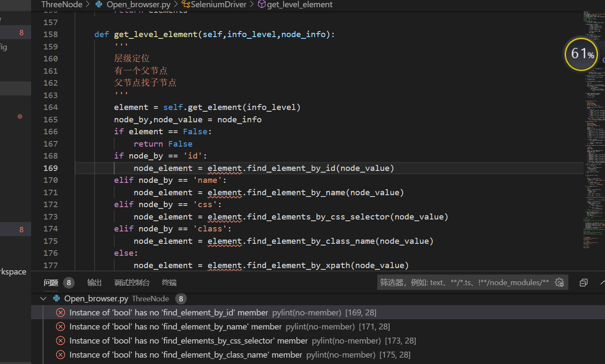Screen dimensions: 605x364
Task: Switch to the 终端 (Terminal) tab
Action: [169, 283]
